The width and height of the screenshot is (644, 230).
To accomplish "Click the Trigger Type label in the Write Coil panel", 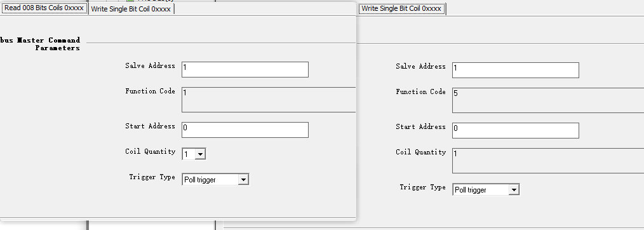I will [x=422, y=187].
